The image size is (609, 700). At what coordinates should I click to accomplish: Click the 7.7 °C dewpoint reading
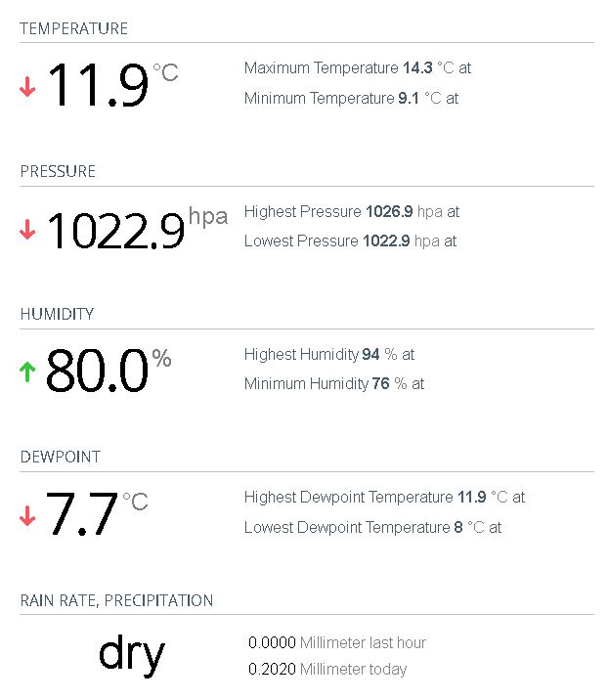[83, 515]
